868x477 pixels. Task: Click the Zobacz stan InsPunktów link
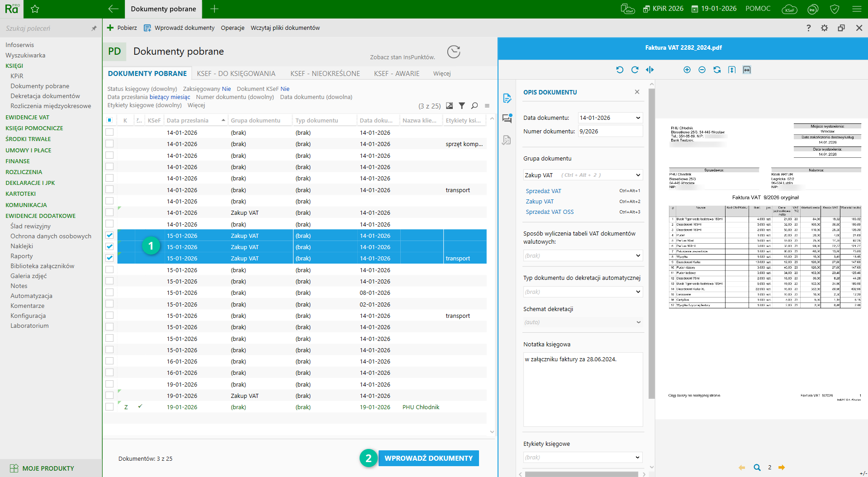402,57
